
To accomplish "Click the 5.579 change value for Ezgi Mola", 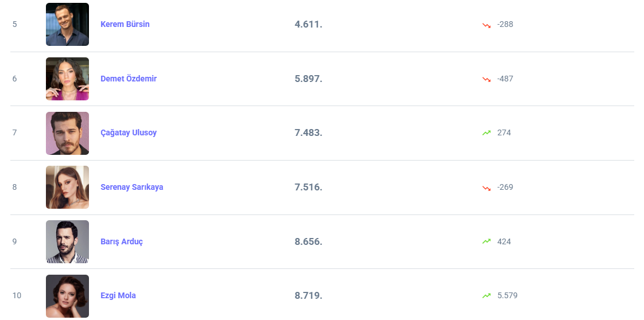I will 507,295.
